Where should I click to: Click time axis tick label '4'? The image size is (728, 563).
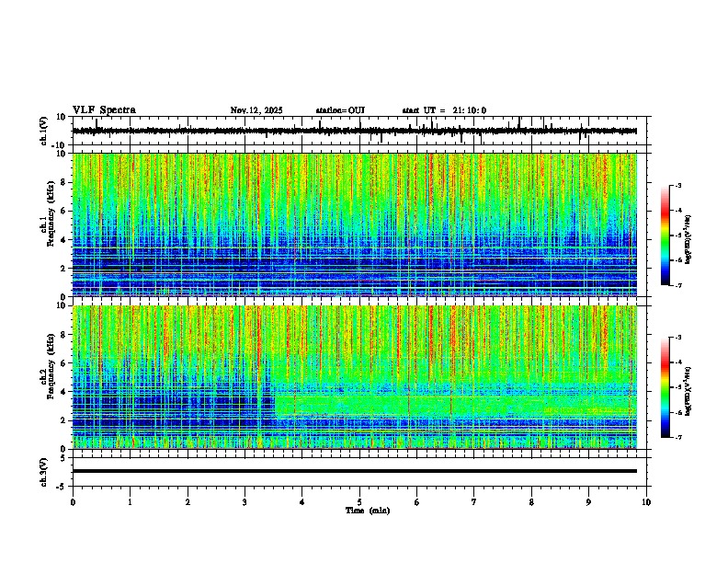point(302,502)
